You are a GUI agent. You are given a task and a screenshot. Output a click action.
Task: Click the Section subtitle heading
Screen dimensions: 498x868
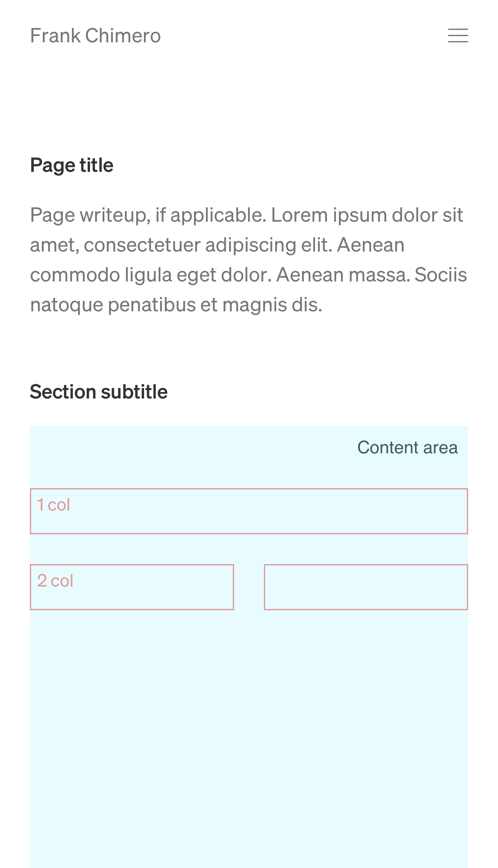point(99,392)
